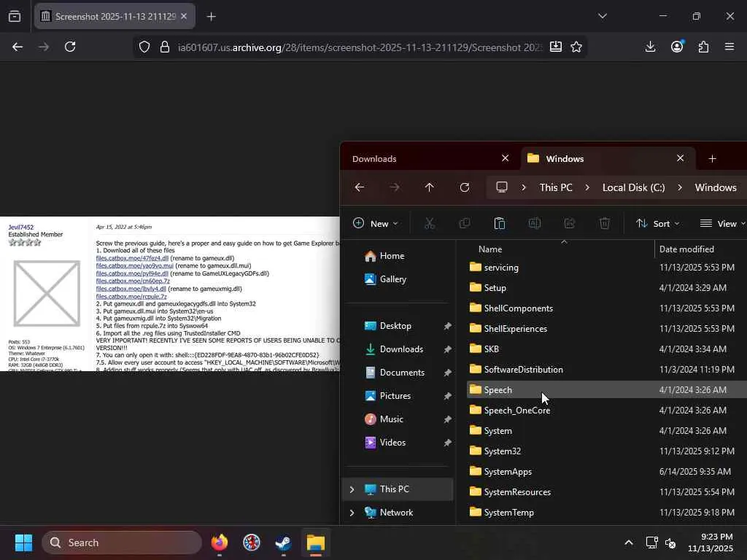Close the Windows Explorer tab
Viewport: 747px width, 560px height.
tap(681, 158)
